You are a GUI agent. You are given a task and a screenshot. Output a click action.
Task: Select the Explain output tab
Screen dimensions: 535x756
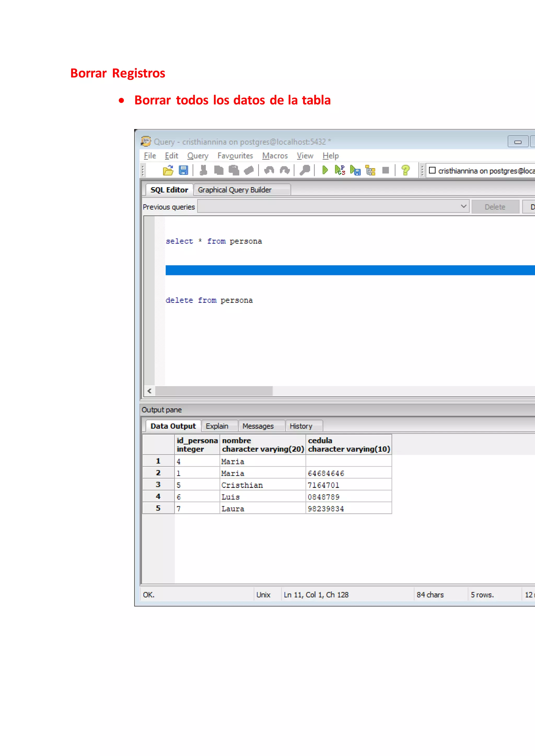[x=219, y=426]
